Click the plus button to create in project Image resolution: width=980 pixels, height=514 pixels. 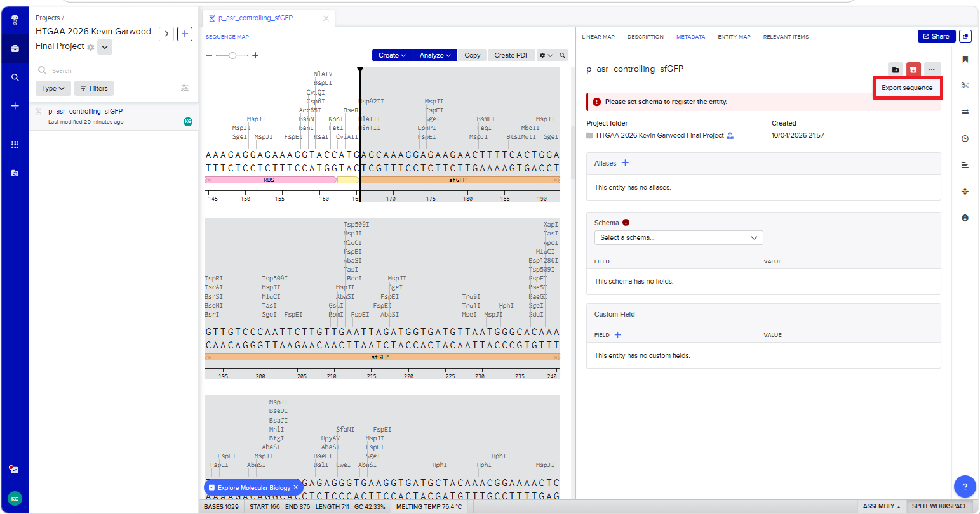coord(185,34)
